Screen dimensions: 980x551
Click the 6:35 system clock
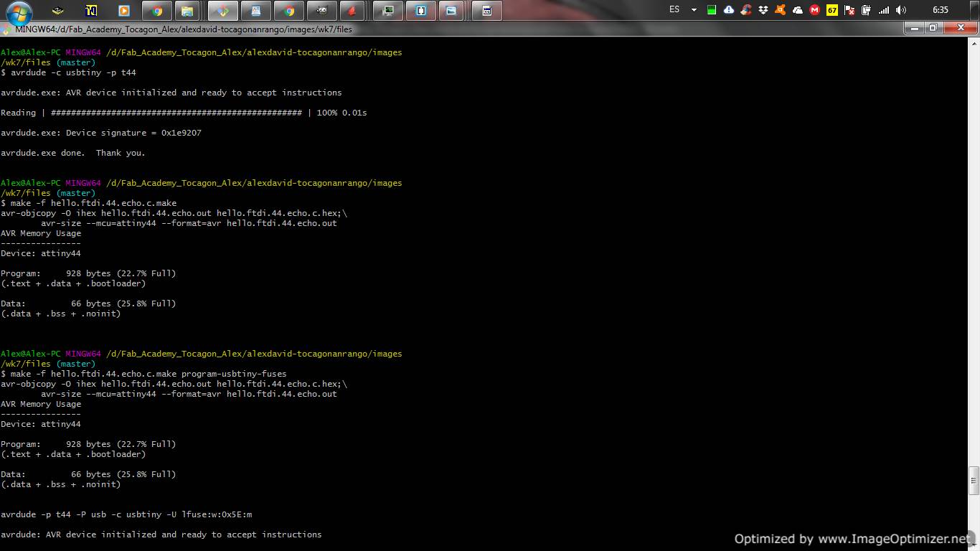pos(940,10)
